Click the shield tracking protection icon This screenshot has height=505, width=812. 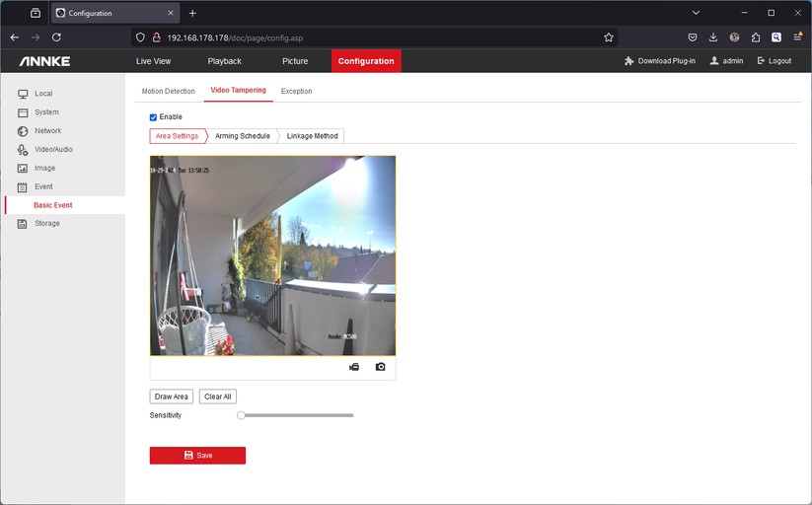140,37
